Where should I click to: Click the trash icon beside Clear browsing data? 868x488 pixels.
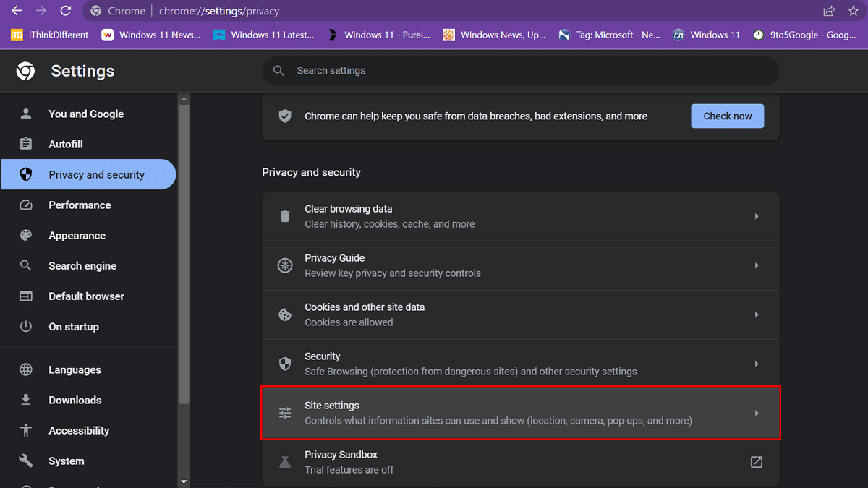point(285,216)
